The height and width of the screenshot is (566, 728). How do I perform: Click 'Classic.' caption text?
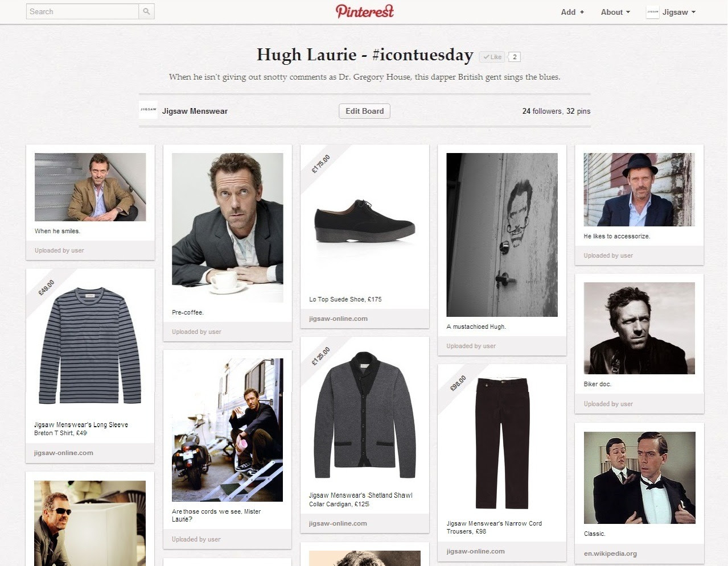pyautogui.click(x=595, y=534)
